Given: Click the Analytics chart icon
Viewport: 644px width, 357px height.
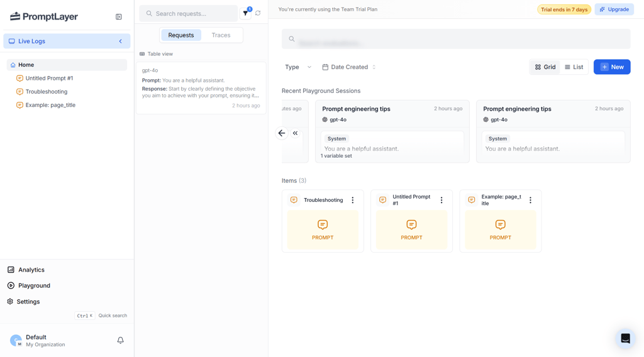Looking at the screenshot, I should 11,270.
